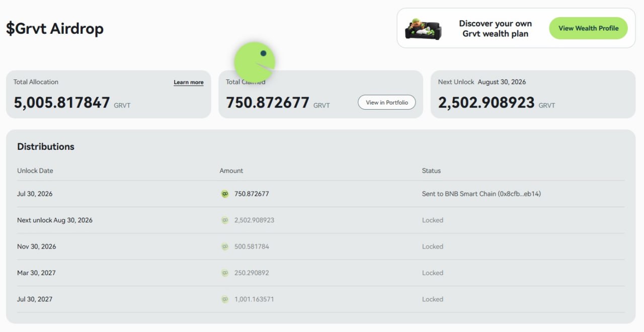Click the couch illustration in wealth plan banner
644x332 pixels.
tap(423, 29)
